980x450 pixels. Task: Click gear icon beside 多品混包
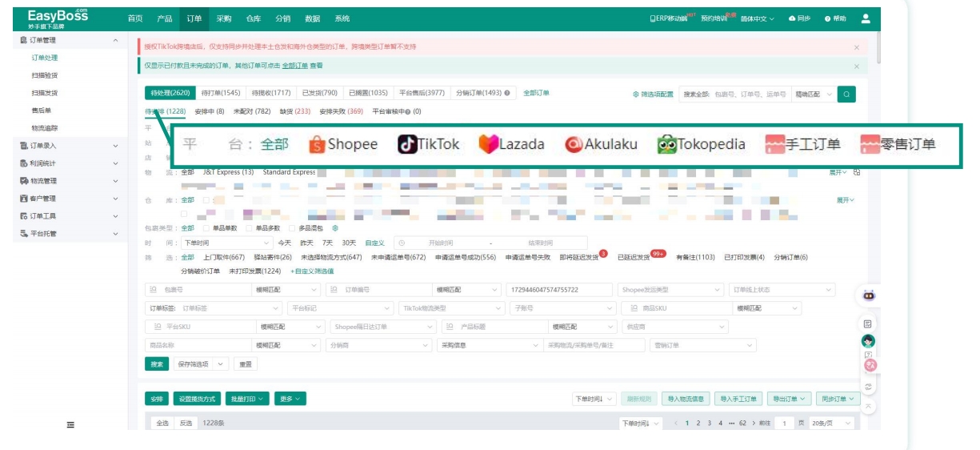tap(335, 228)
